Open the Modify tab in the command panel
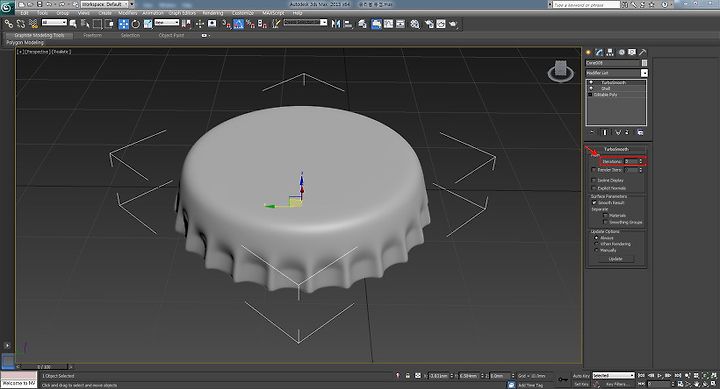The height and width of the screenshot is (389, 720). pyautogui.click(x=599, y=52)
